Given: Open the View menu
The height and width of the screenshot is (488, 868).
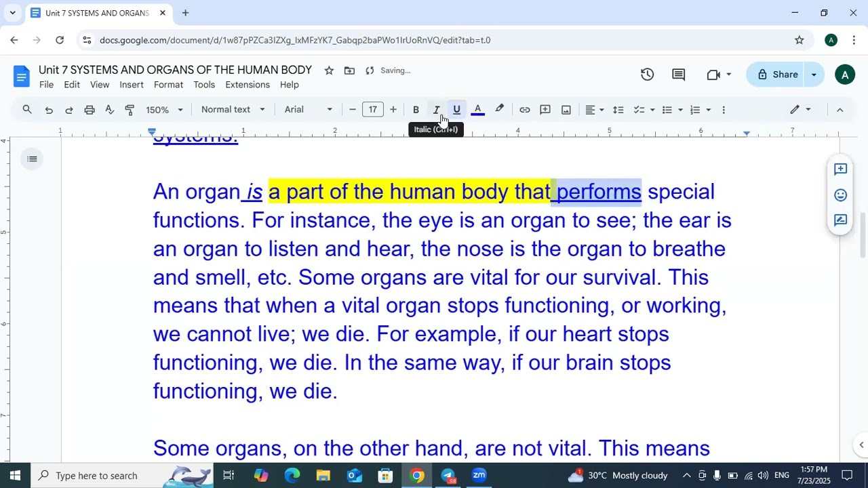Looking at the screenshot, I should click(x=100, y=85).
